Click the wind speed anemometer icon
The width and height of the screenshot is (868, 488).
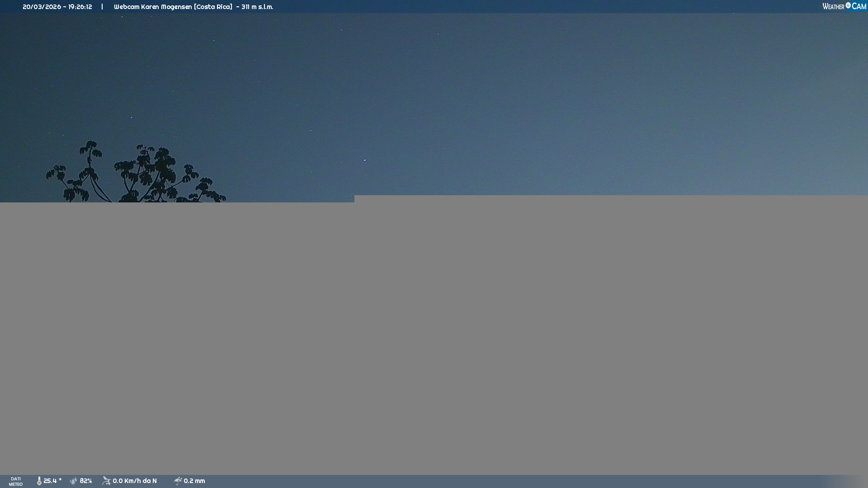[106, 481]
